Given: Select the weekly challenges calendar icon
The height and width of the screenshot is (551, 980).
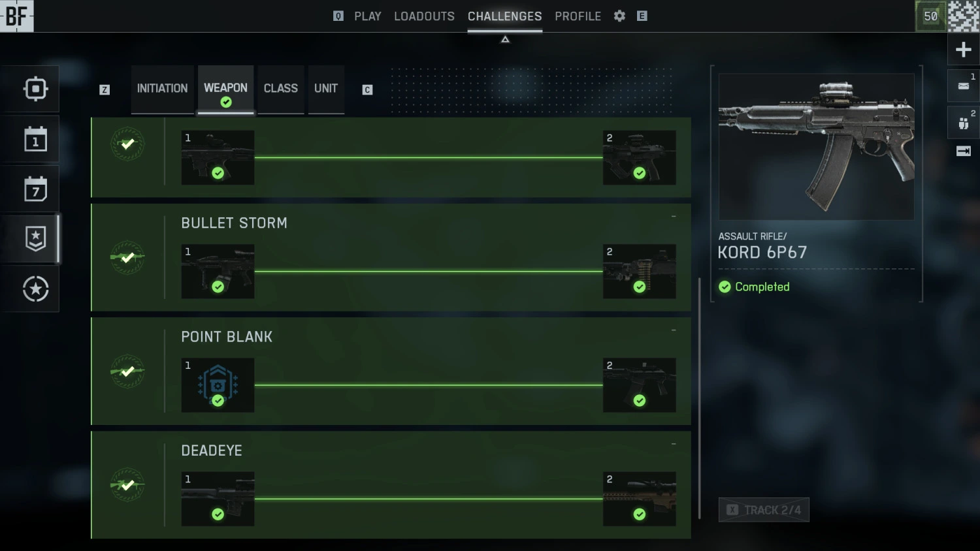Looking at the screenshot, I should [35, 189].
